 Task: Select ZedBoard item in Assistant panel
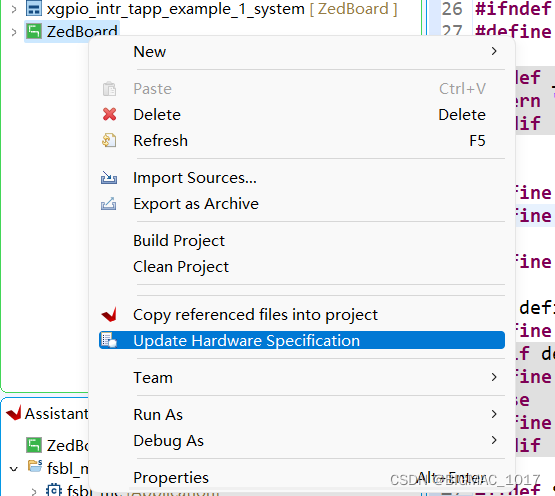click(x=57, y=445)
